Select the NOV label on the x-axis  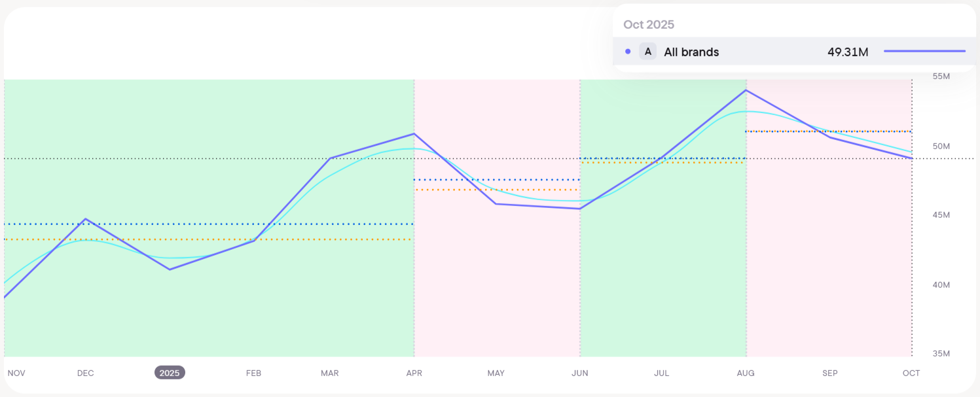point(16,373)
